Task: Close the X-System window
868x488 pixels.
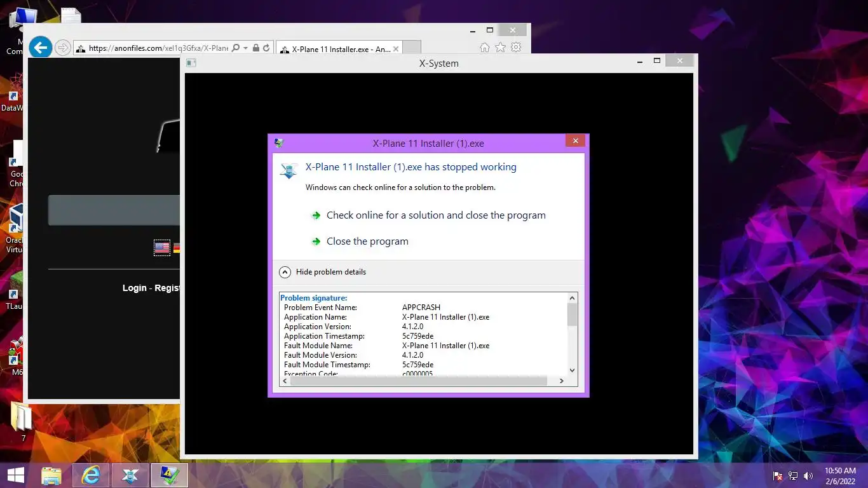Action: [680, 61]
